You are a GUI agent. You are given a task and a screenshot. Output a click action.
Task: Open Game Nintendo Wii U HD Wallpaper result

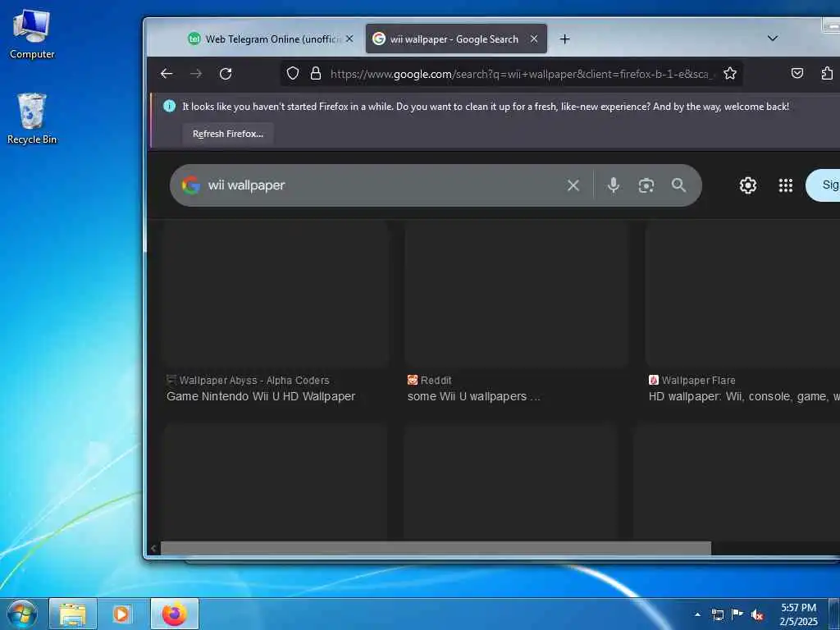tap(261, 396)
